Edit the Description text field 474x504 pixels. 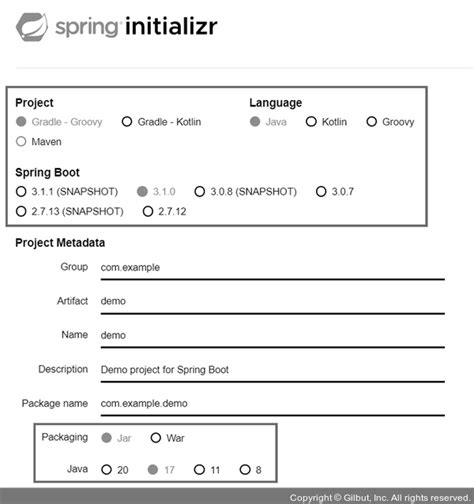pos(273,370)
